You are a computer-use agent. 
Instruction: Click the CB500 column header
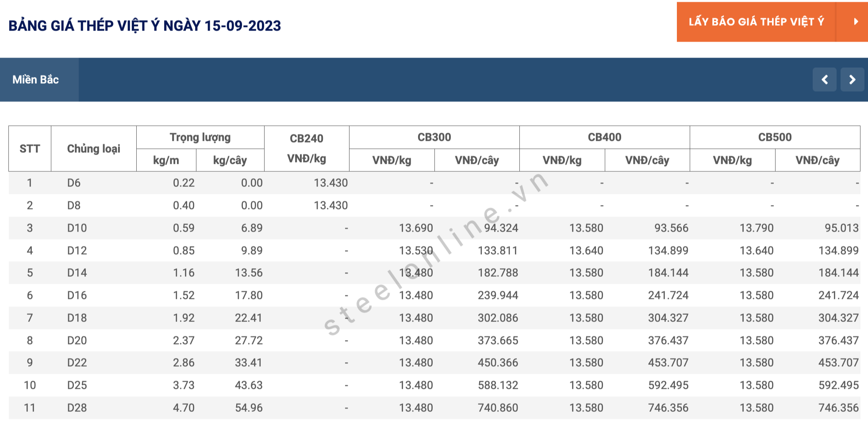pos(775,137)
